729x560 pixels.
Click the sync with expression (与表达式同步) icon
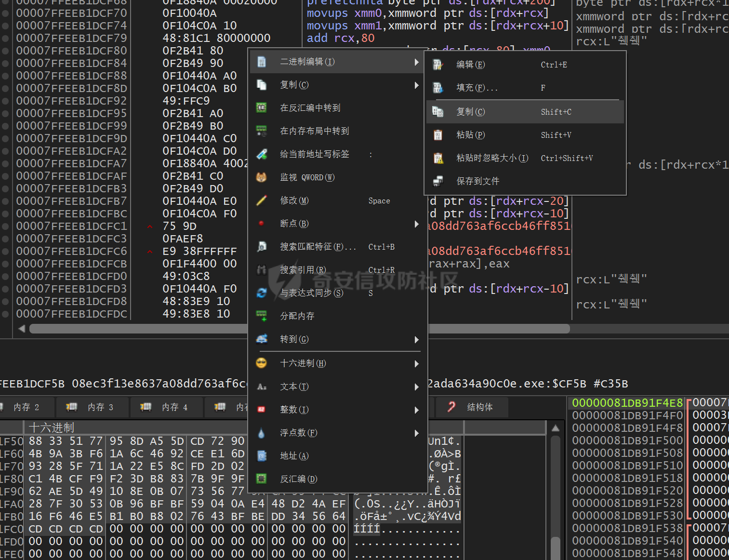tap(262, 293)
